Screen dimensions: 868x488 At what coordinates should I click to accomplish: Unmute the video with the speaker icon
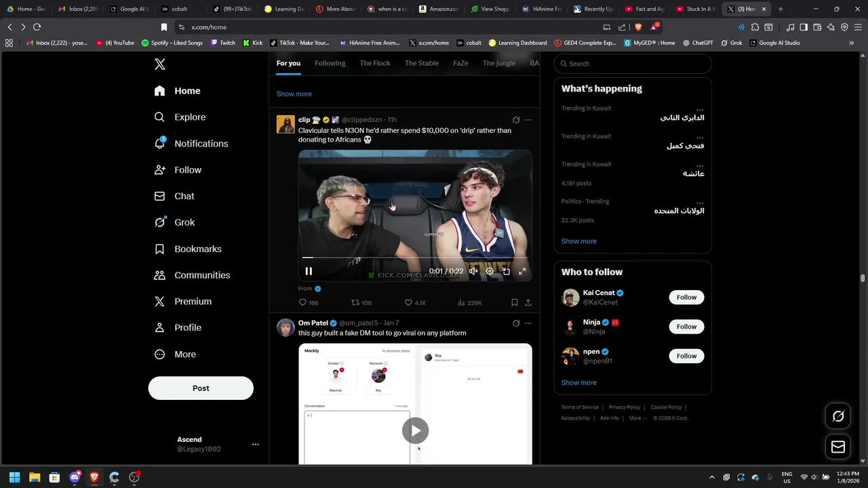[x=473, y=271]
